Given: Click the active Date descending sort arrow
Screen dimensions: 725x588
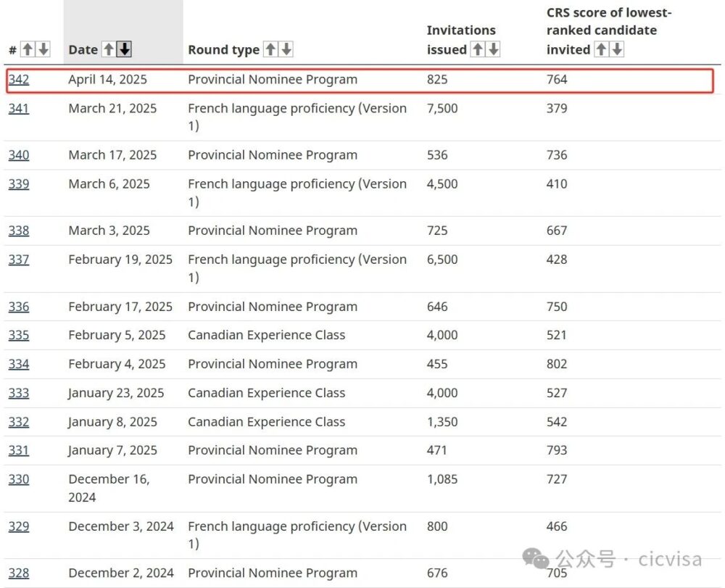Looking at the screenshot, I should pos(125,49).
